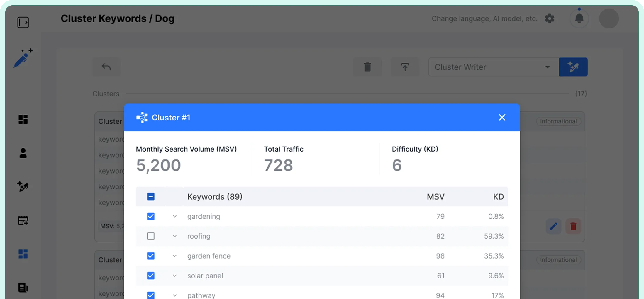The height and width of the screenshot is (299, 644).
Task: Expand the garden fence keyword row
Action: (x=174, y=256)
